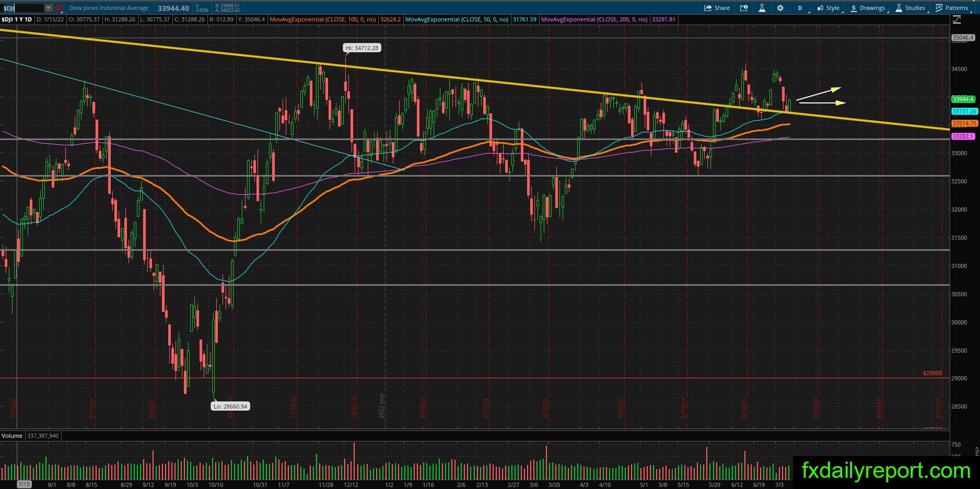Click the 32624.2 EMA 100 value

click(x=391, y=19)
